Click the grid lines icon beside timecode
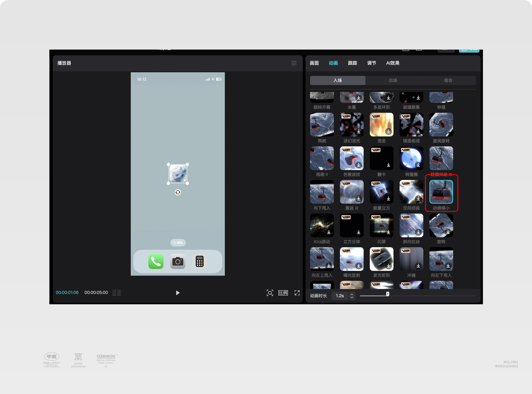This screenshot has width=532, height=394. coord(117,293)
